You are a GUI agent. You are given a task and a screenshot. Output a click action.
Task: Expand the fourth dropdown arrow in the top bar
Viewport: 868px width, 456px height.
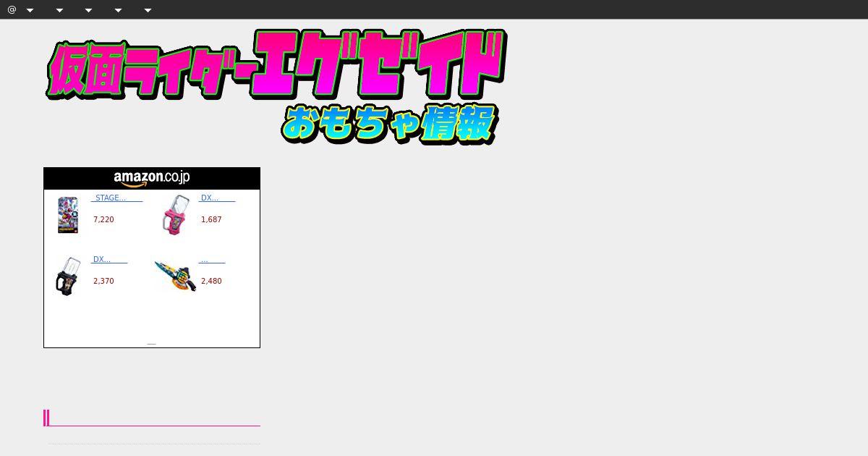pos(118,10)
